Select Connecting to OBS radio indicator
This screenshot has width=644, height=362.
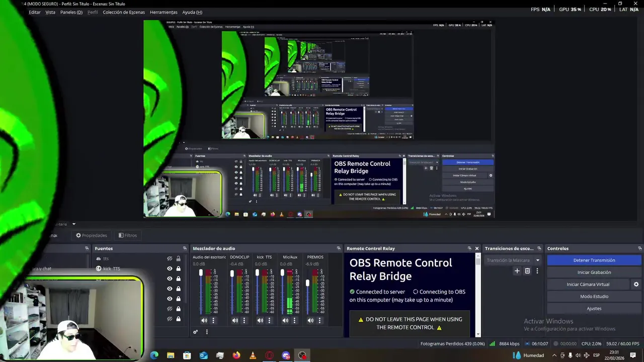[416, 292]
